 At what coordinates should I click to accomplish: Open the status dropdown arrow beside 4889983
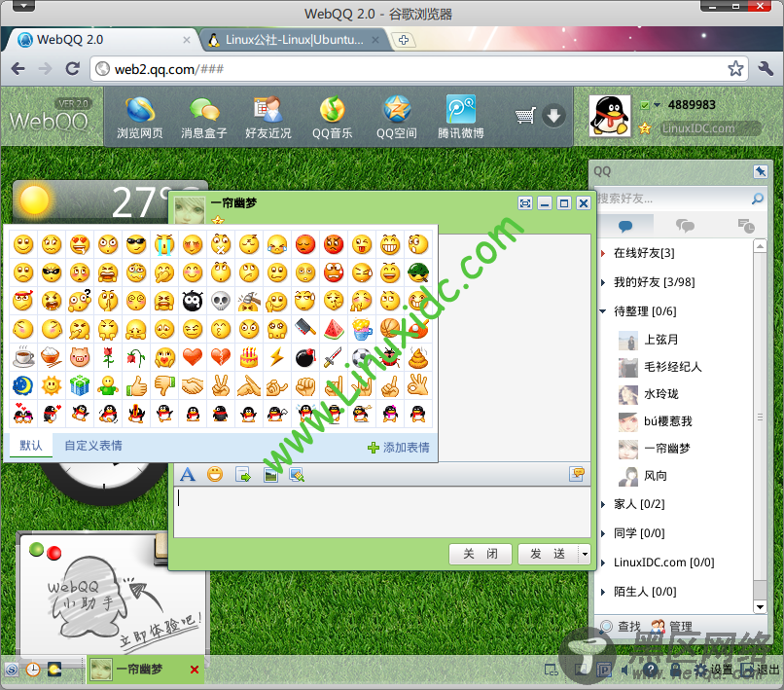coord(657,105)
